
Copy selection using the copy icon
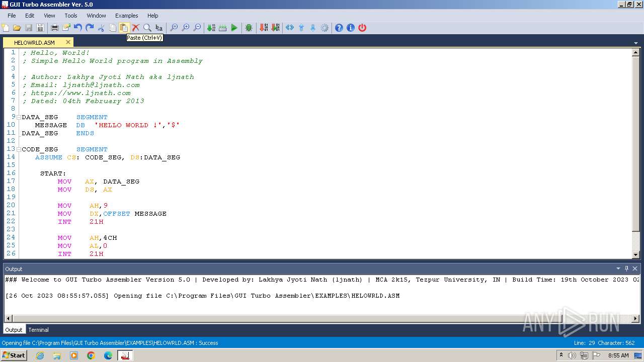113,28
